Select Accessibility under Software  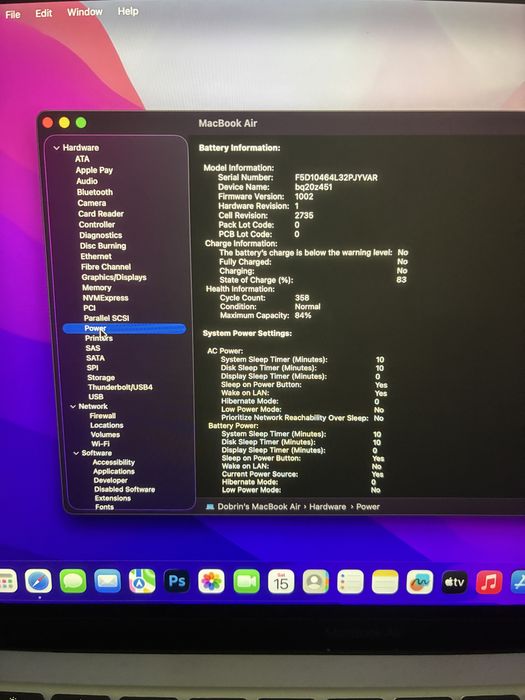click(114, 462)
